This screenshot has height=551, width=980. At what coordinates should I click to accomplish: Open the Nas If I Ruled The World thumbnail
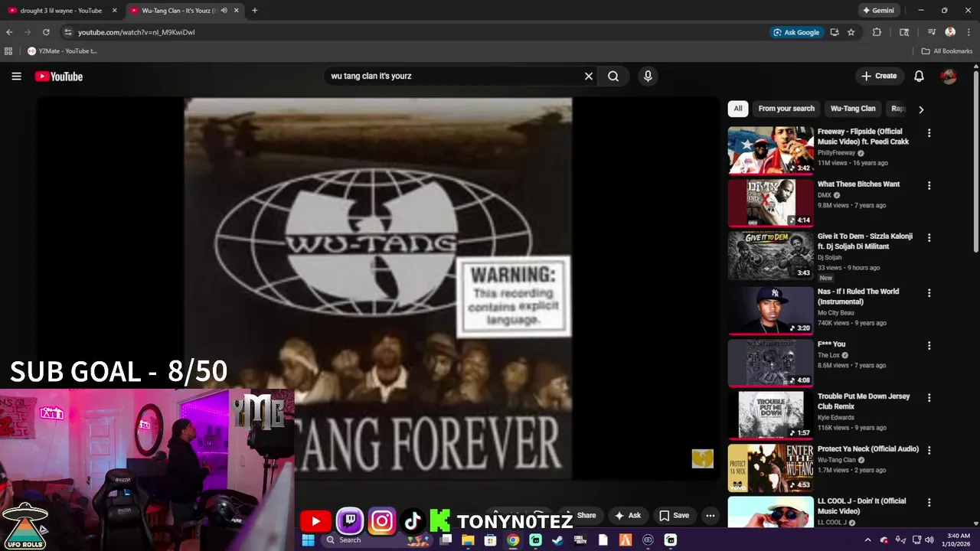point(770,310)
